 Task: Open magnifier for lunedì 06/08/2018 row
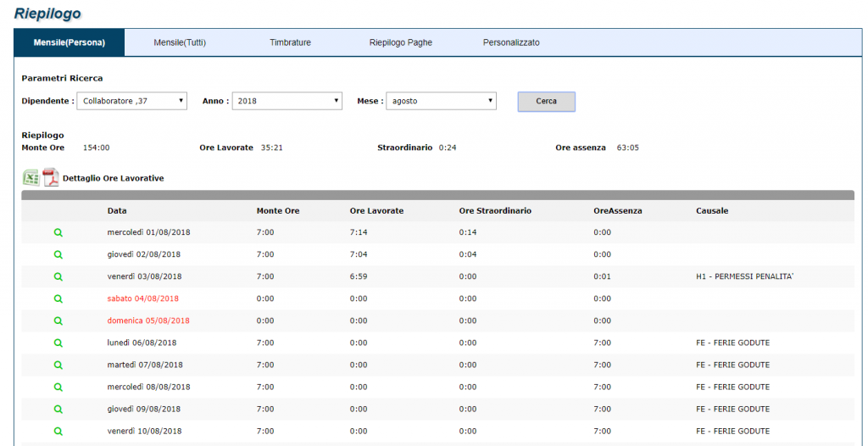tap(58, 343)
